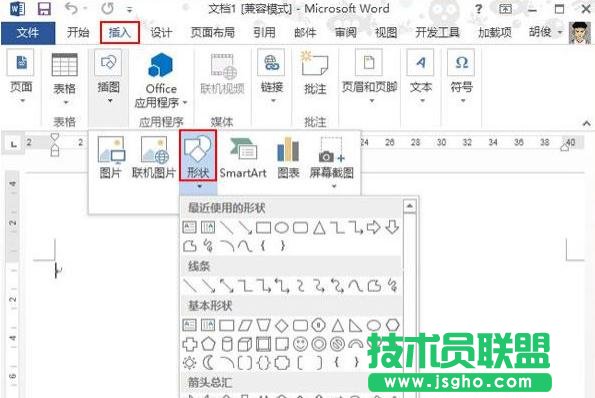Switch to the 视图 tab
Screen dimensions: 595x398
tap(386, 33)
